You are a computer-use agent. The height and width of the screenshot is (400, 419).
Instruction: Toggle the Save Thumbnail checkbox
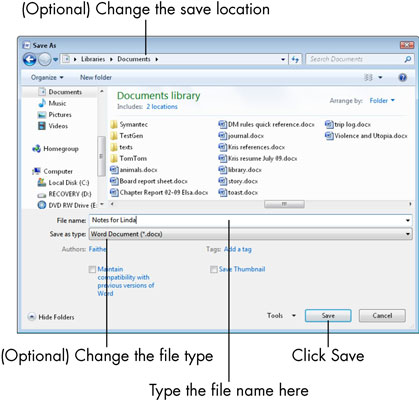click(214, 269)
